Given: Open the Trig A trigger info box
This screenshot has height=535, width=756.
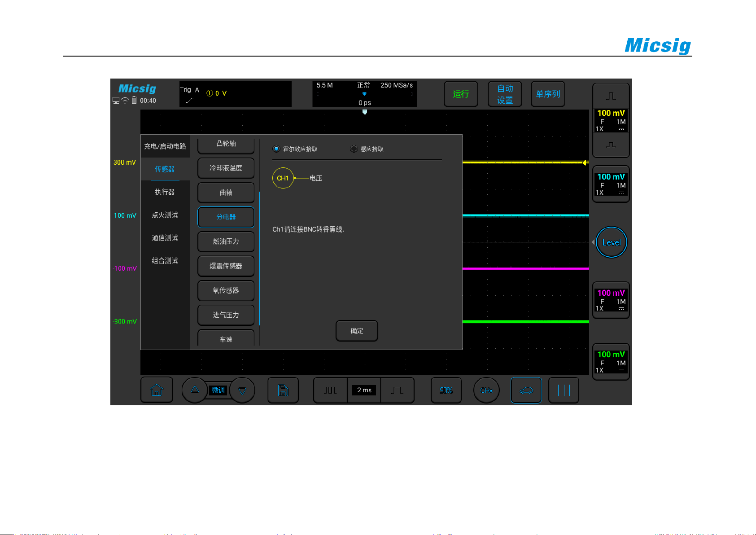Looking at the screenshot, I should coord(236,94).
